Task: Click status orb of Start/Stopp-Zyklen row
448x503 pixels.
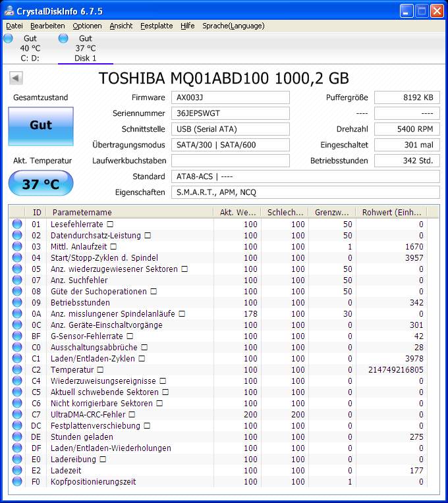Action: [x=17, y=257]
